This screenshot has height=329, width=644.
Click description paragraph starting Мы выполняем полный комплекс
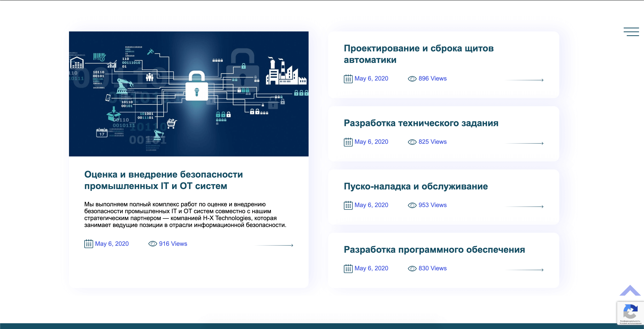tap(185, 215)
